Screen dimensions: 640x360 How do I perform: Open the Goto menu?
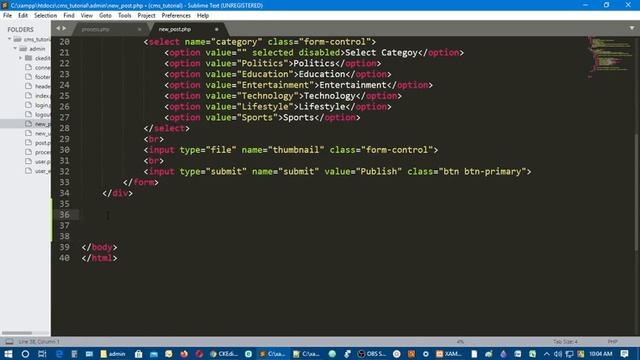[x=105, y=16]
